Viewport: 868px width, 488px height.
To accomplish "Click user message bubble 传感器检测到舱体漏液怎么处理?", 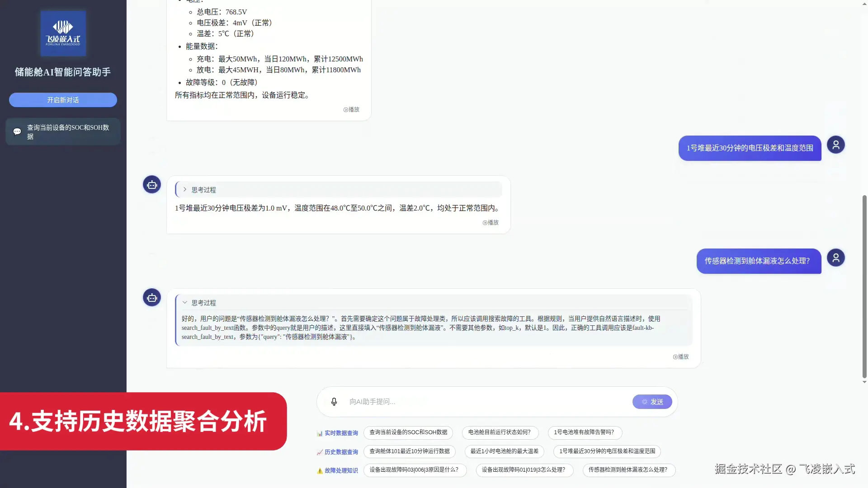I will click(x=759, y=261).
